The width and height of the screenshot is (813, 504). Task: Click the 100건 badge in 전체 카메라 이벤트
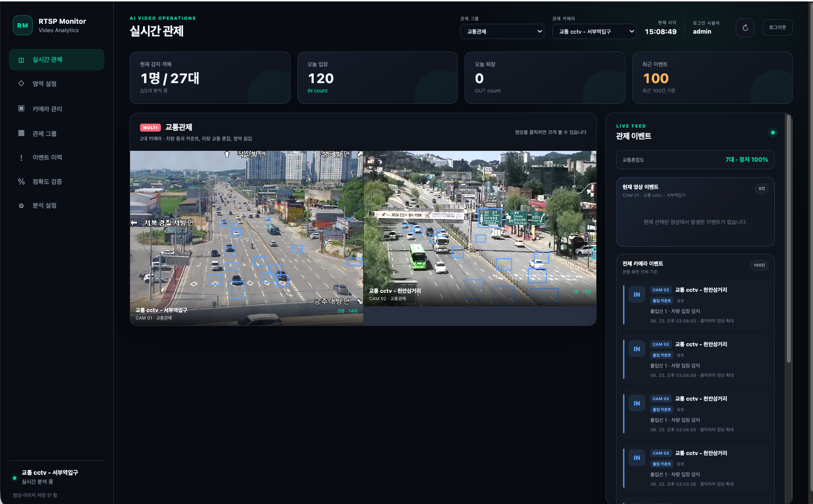point(759,265)
